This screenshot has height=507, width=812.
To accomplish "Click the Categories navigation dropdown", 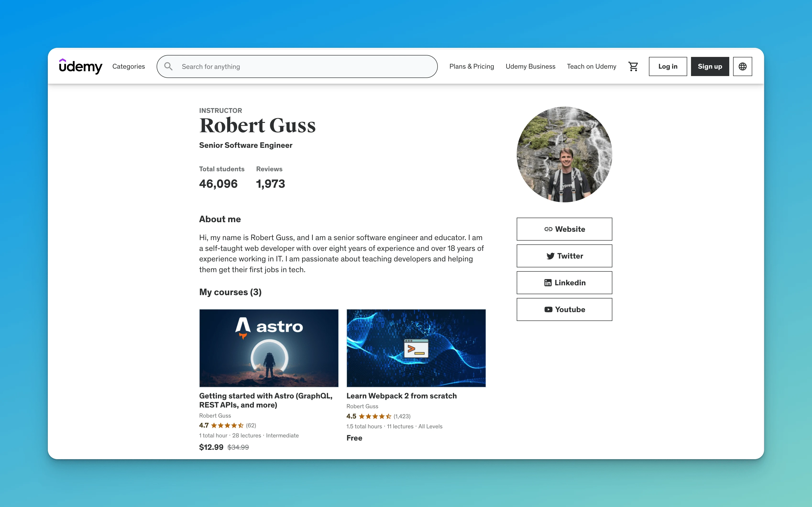I will pos(128,66).
